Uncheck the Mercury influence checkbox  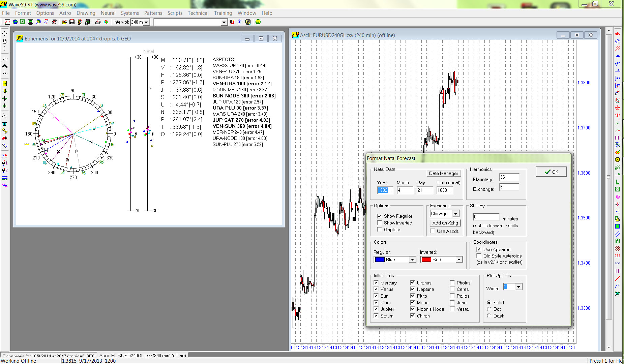[x=376, y=283]
